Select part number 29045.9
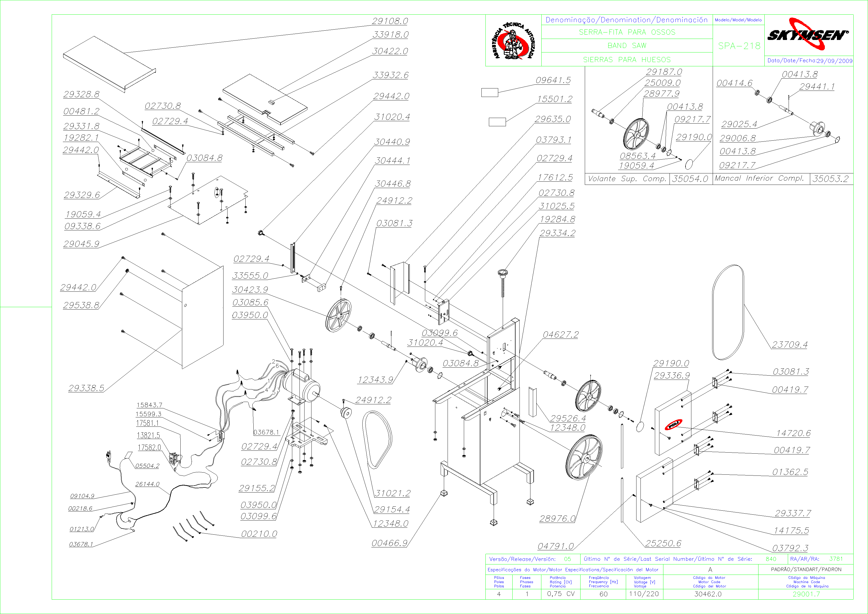Viewport: 868px width, 614px height. [x=81, y=244]
